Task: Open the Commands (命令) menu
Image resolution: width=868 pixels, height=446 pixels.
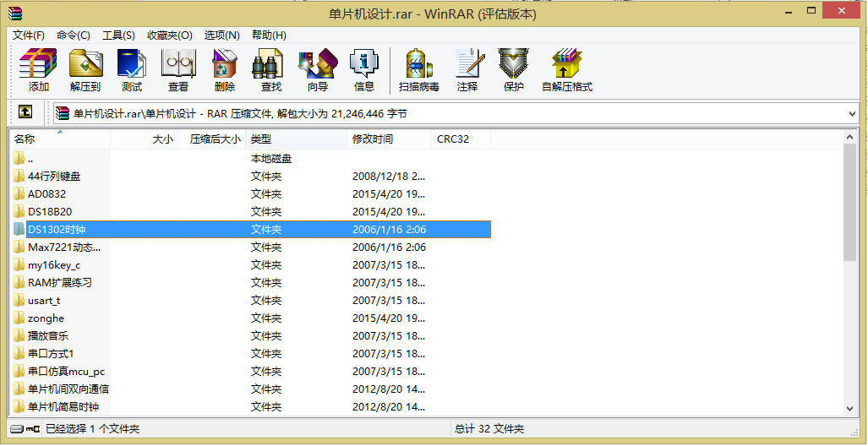Action: (73, 35)
